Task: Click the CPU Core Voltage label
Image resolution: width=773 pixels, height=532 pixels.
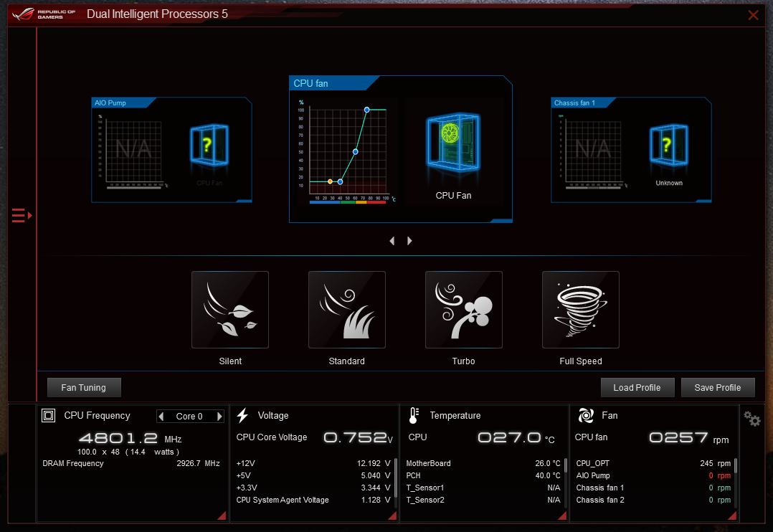Action: (272, 437)
